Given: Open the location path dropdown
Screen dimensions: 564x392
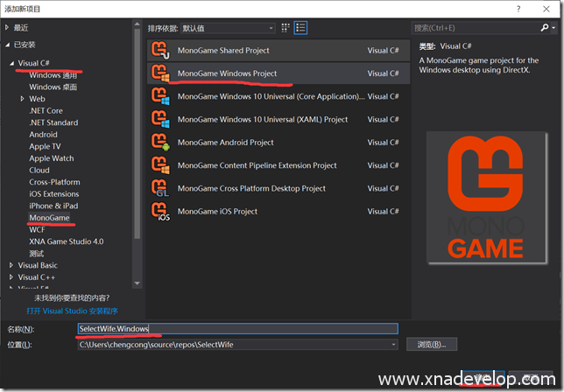Looking at the screenshot, I should (x=393, y=345).
